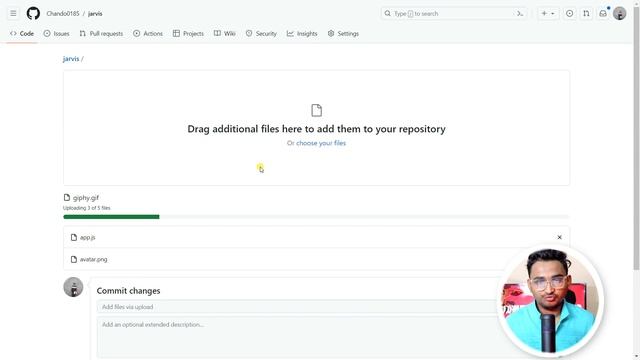The height and width of the screenshot is (360, 640).
Task: Remove app.js with its X button
Action: tap(559, 237)
